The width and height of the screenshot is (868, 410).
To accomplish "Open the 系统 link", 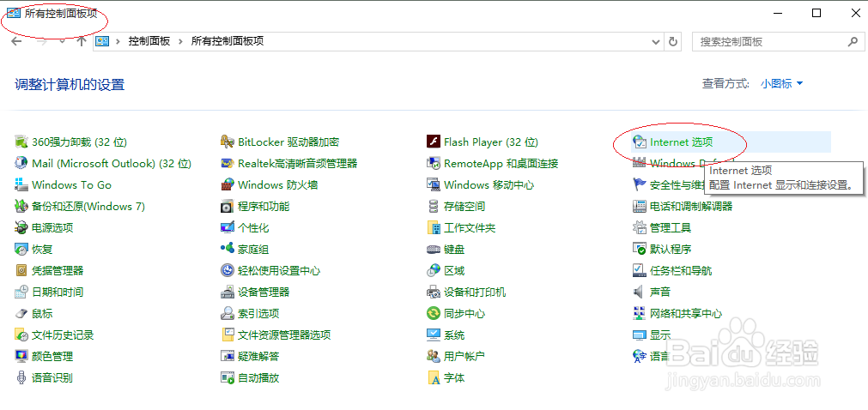I will click(x=454, y=335).
